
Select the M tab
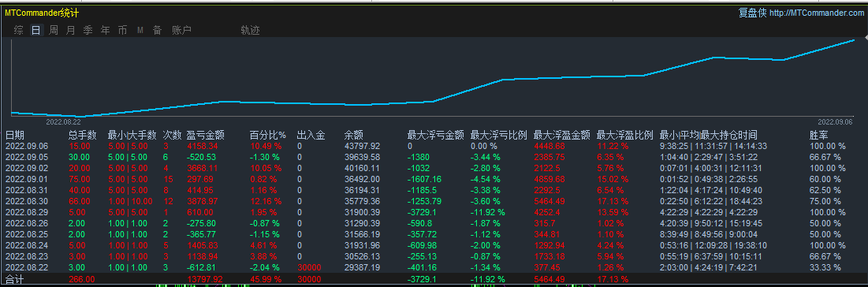point(140,31)
